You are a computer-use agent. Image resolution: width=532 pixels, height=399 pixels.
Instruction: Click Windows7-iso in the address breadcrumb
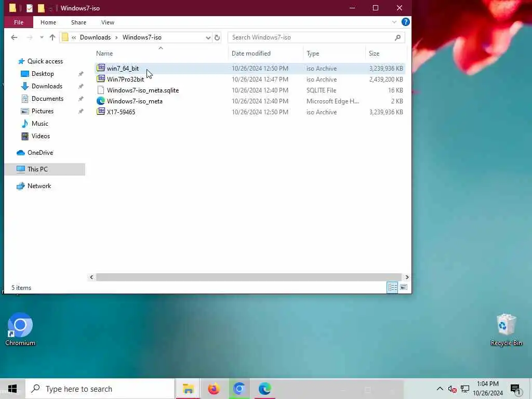pyautogui.click(x=142, y=37)
